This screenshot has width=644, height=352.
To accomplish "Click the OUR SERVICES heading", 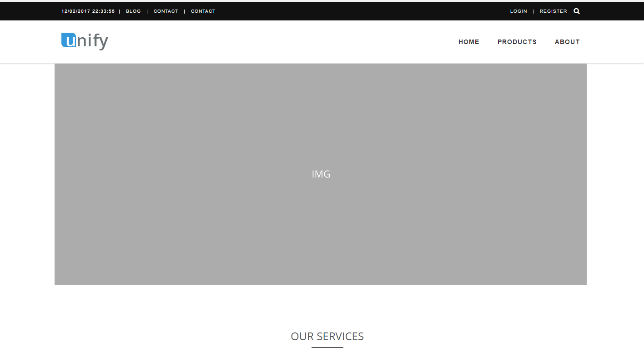I will [x=327, y=337].
